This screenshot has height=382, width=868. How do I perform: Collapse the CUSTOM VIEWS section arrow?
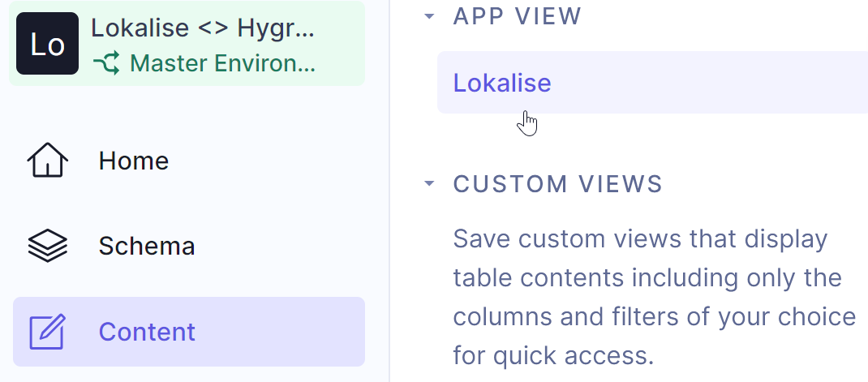(429, 183)
